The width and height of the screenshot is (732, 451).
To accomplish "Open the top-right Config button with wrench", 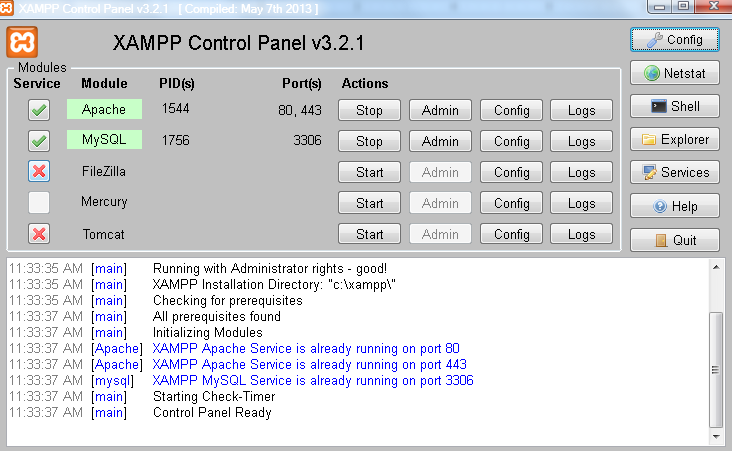I will click(675, 40).
